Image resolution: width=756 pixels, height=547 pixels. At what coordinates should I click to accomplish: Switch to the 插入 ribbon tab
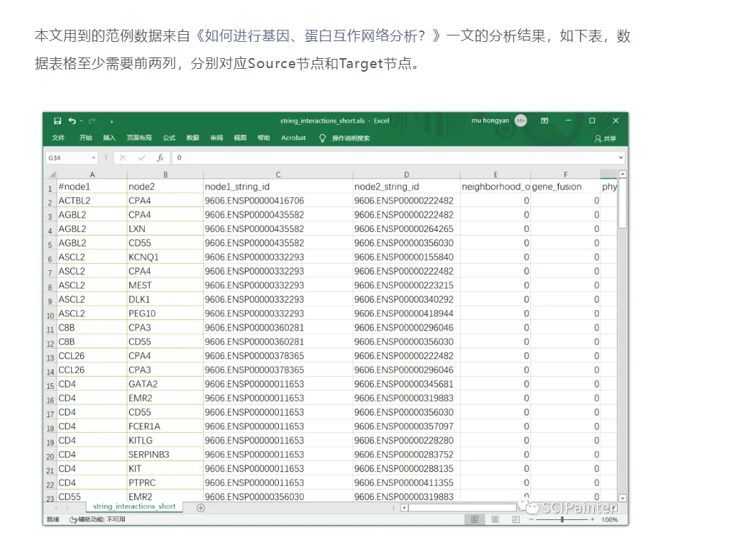109,138
